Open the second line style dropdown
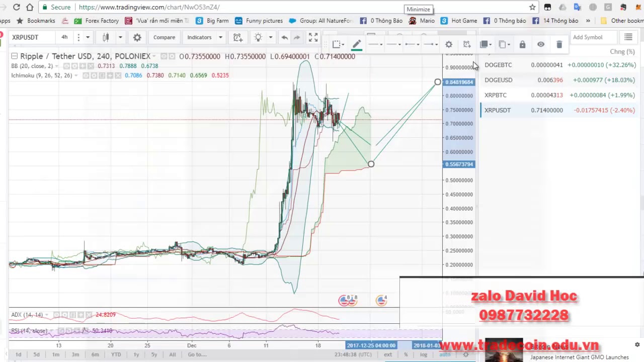This screenshot has height=362, width=644. point(393,44)
